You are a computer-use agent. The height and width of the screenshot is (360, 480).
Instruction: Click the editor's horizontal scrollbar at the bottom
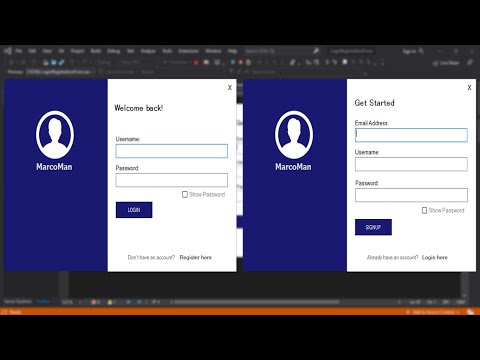tap(257, 302)
